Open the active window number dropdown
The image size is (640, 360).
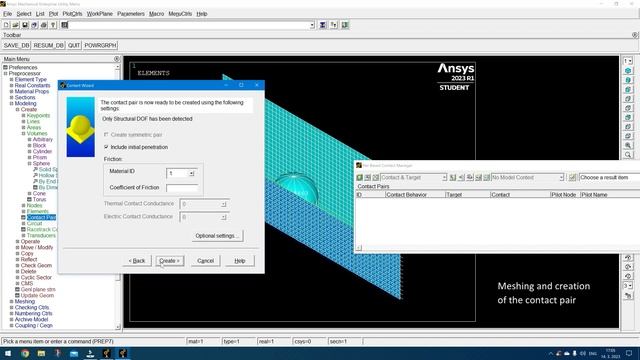(x=628, y=61)
